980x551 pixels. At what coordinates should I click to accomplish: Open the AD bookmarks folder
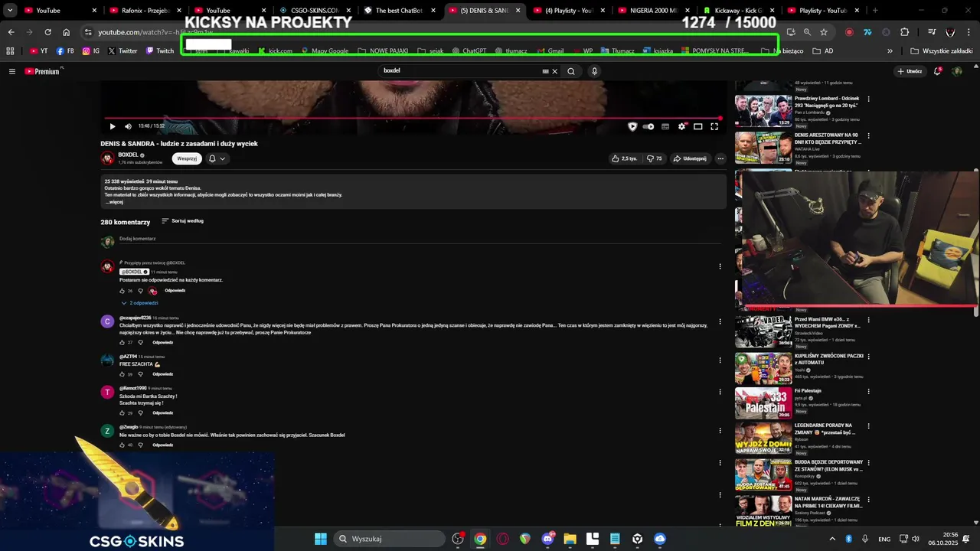(x=823, y=51)
